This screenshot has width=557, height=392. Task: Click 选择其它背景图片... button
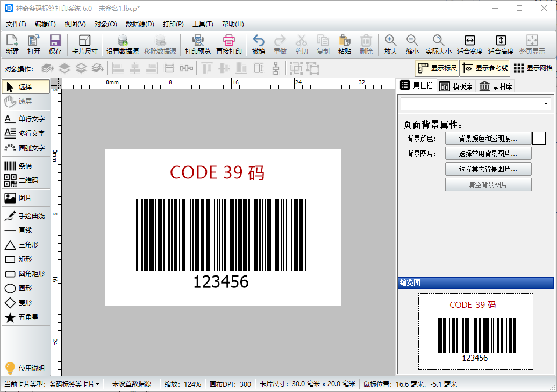(x=488, y=169)
